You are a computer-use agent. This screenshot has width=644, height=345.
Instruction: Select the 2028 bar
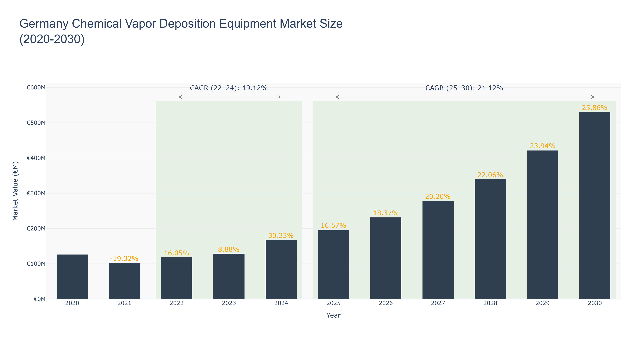coord(490,239)
